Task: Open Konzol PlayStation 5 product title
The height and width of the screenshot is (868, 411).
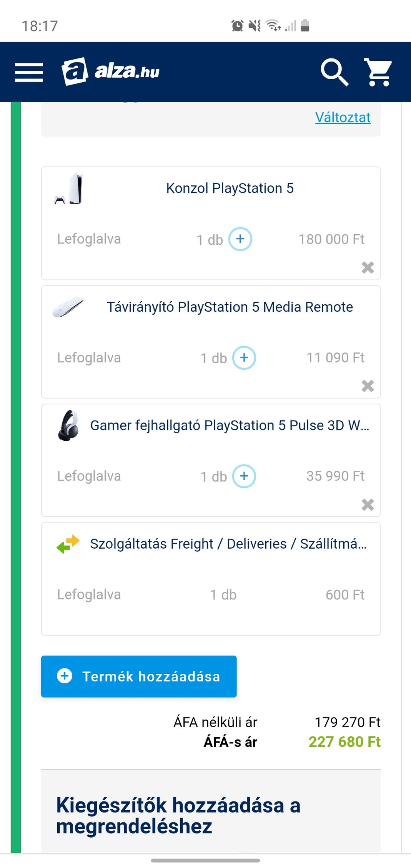Action: pos(230,189)
